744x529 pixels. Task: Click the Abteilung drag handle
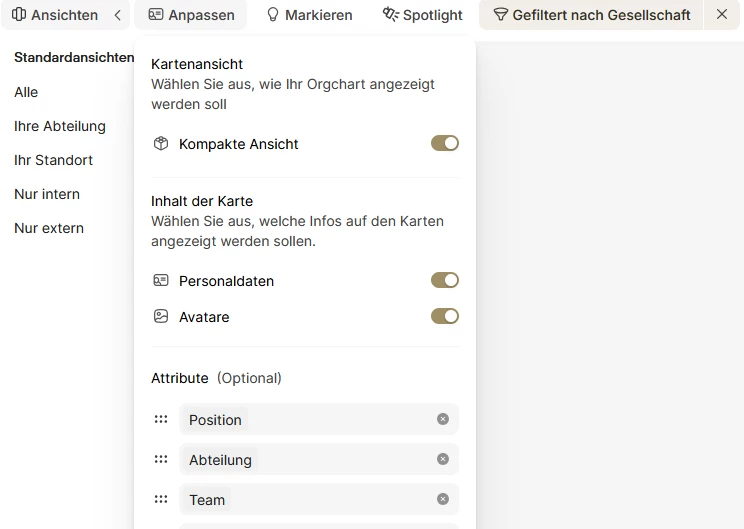(161, 459)
